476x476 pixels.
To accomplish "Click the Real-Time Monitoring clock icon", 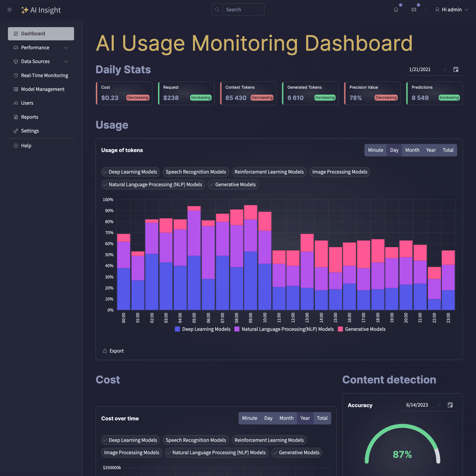I will click(x=16, y=75).
